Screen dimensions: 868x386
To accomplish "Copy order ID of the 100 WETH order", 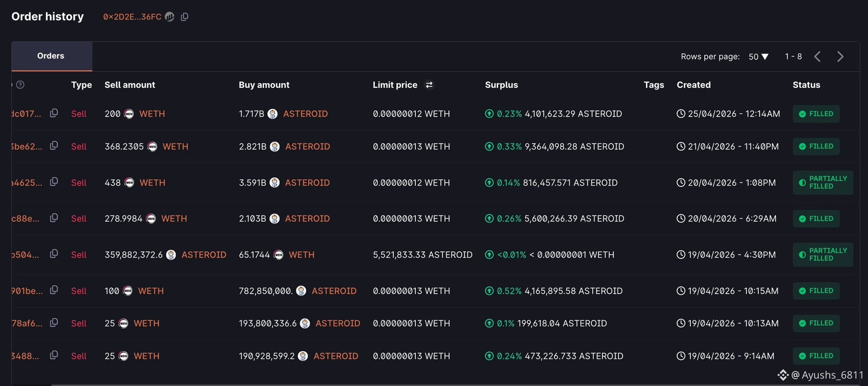I will click(x=54, y=290).
